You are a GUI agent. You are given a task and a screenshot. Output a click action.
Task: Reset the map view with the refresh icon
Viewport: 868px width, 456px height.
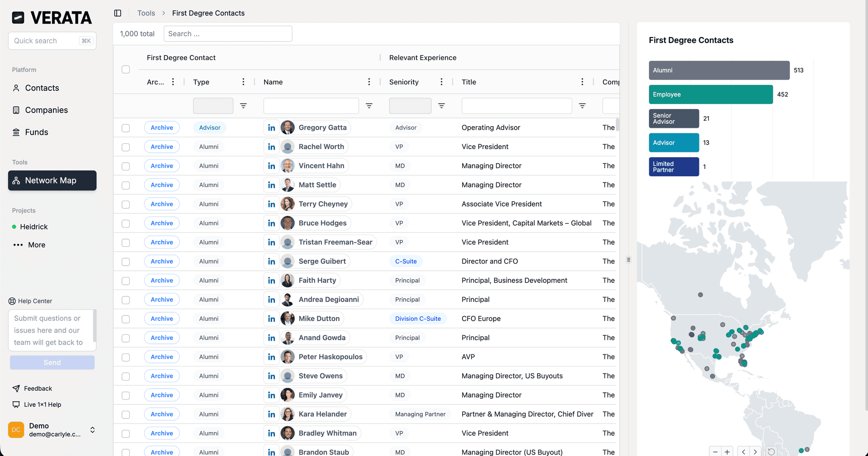point(771,451)
